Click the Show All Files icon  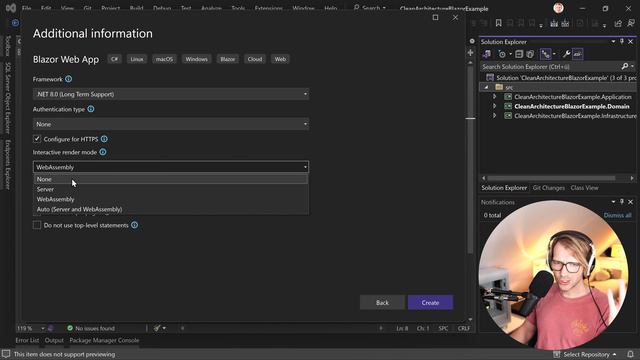pos(530,54)
